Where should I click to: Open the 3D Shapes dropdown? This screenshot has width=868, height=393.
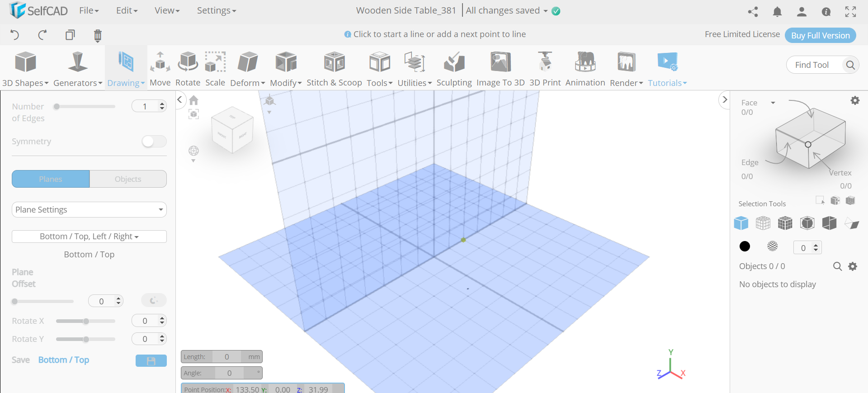[x=25, y=69]
